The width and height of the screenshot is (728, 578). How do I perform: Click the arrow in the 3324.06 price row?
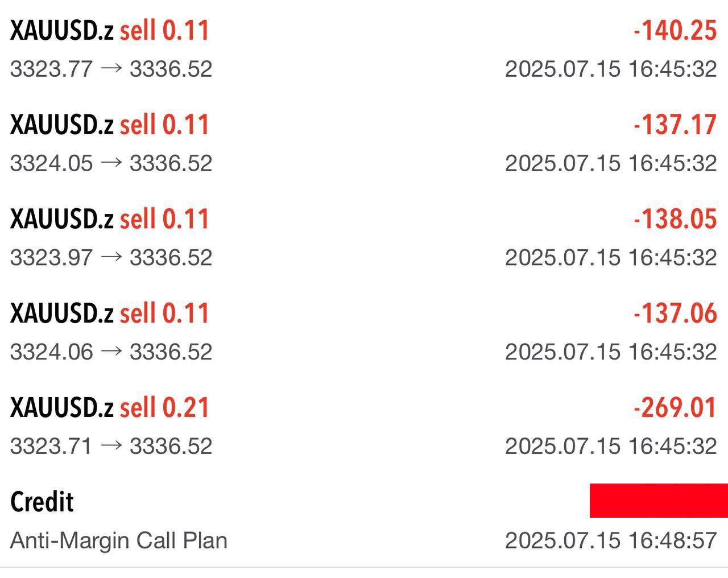111,351
